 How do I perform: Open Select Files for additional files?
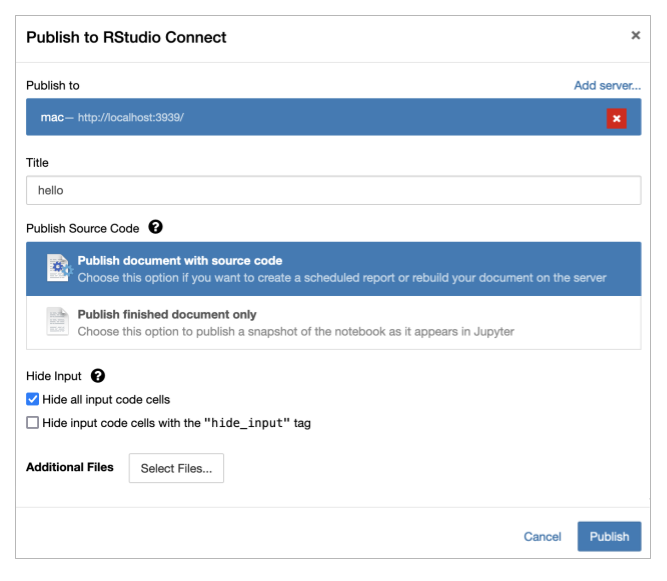pos(176,468)
